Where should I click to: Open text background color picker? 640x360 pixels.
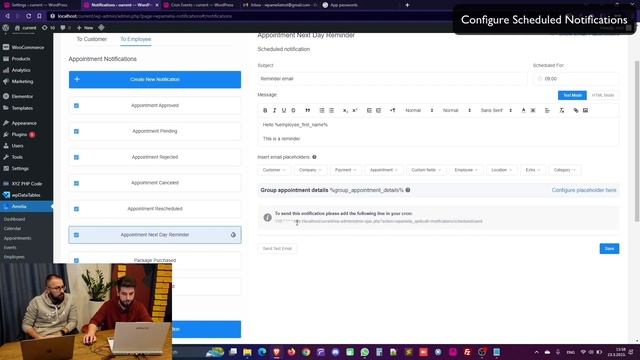[x=533, y=110]
